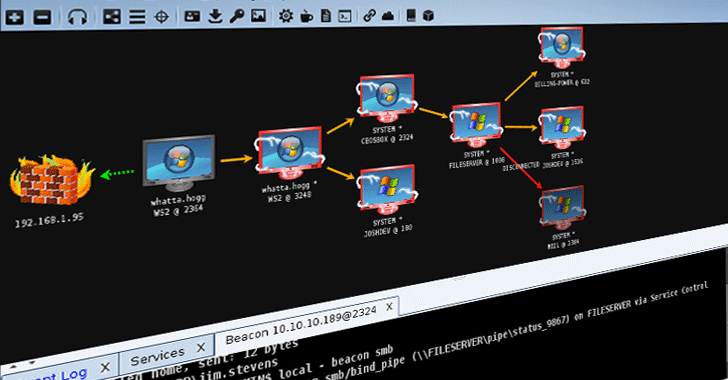Close the Beacon 10.10.10.189@2324 tab
The width and height of the screenshot is (728, 380).
click(x=389, y=306)
